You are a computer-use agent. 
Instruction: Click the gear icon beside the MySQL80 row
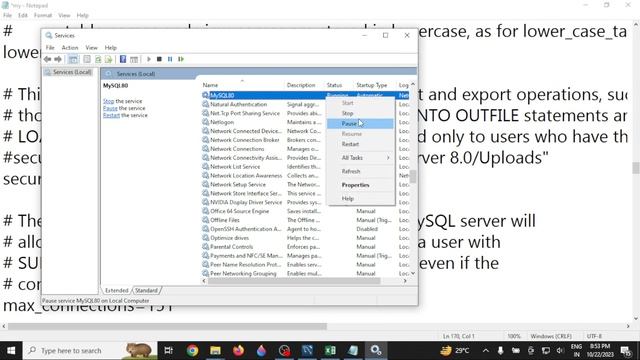(x=205, y=95)
